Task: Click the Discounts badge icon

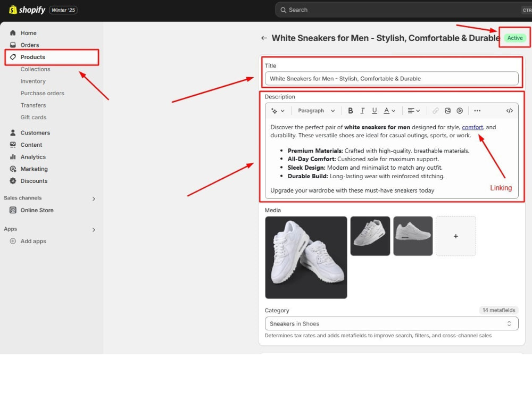Action: (13, 181)
